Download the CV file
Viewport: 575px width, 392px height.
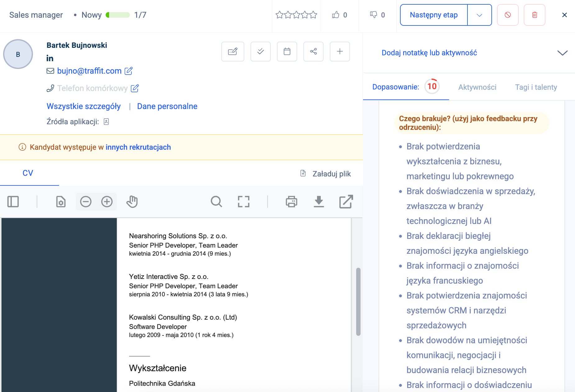click(319, 202)
